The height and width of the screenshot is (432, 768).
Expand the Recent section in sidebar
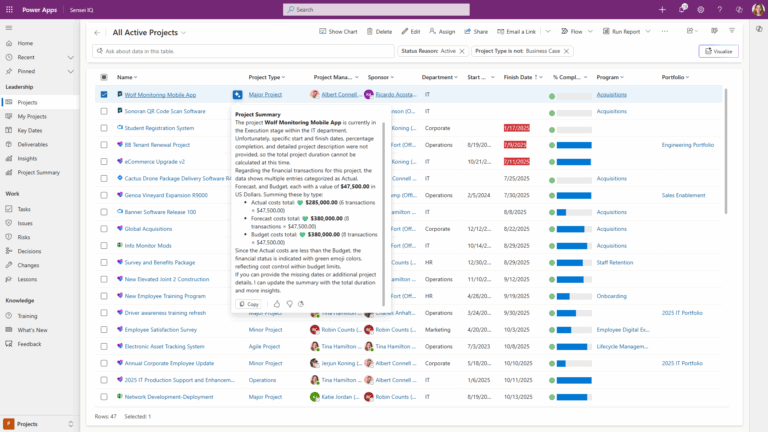(71, 57)
